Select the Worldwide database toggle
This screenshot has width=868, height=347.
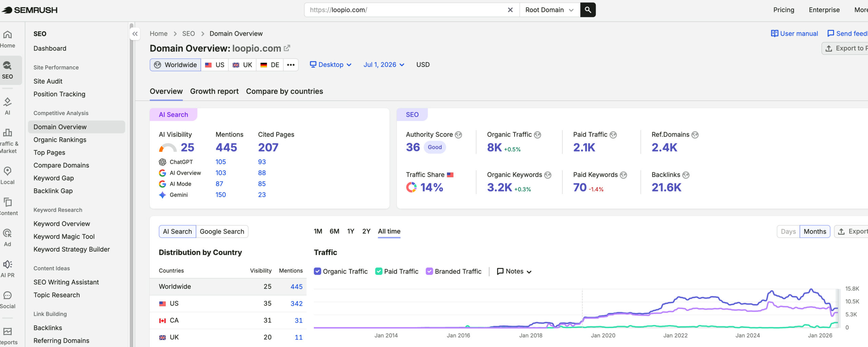175,65
